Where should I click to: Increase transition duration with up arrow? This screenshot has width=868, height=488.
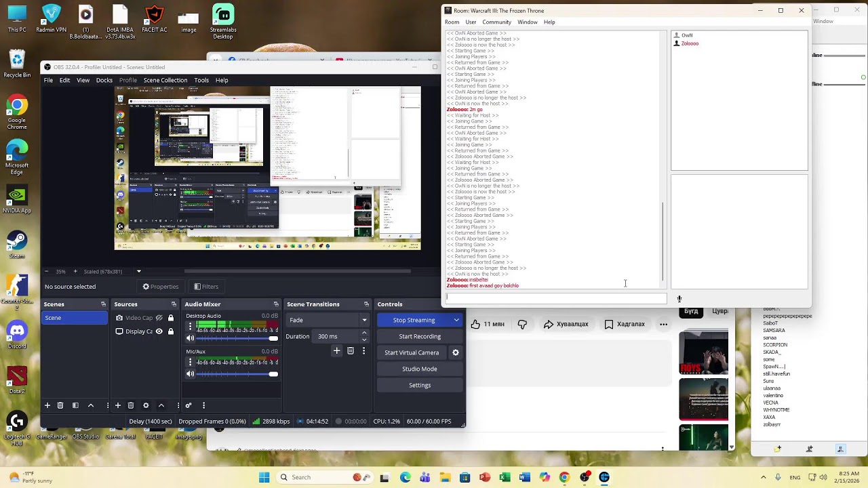coord(364,333)
